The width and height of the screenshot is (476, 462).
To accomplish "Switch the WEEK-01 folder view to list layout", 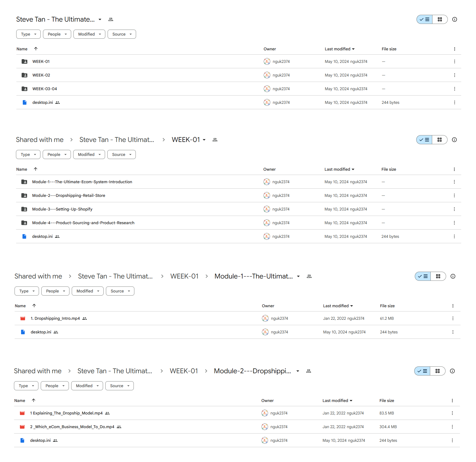I will (424, 140).
